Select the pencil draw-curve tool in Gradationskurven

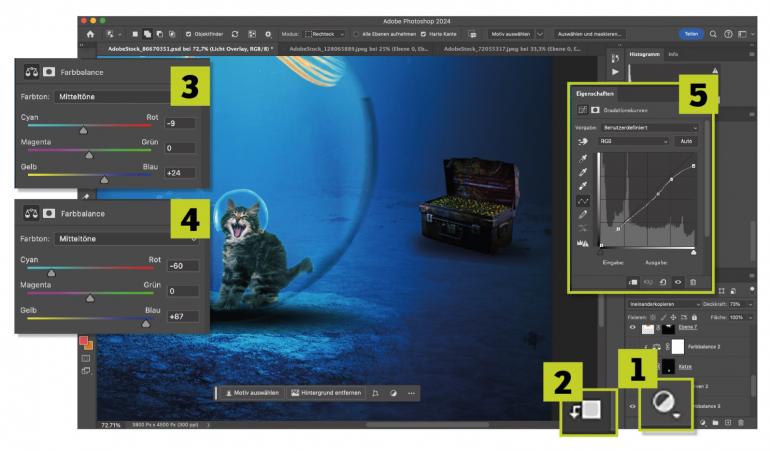click(x=583, y=214)
